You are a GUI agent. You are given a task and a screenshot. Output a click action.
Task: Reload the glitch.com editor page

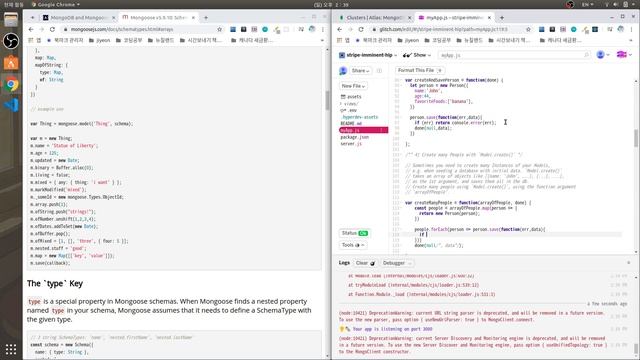point(361,29)
